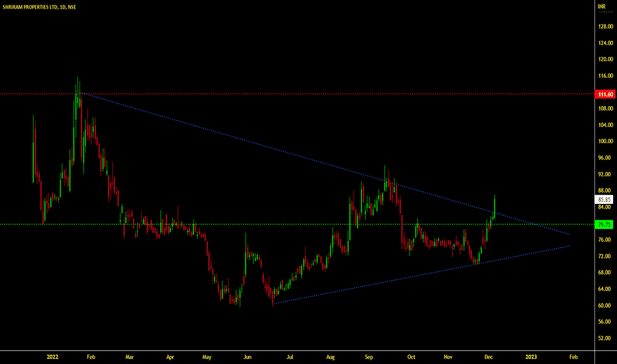Screen dimensions: 617x364
Task: Click the 92.00 price axis value
Action: point(604,174)
